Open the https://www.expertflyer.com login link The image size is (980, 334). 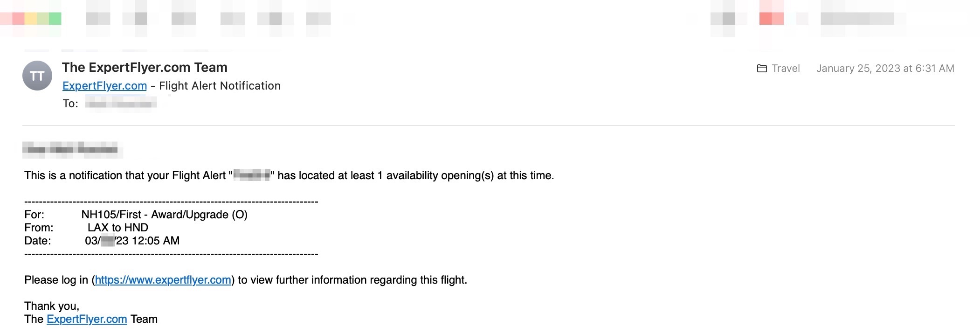tap(163, 280)
